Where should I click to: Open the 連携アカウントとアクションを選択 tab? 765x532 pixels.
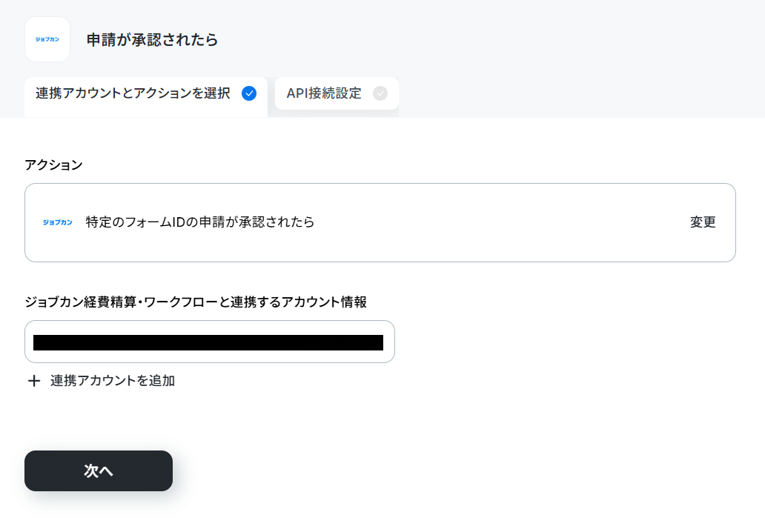click(x=146, y=97)
